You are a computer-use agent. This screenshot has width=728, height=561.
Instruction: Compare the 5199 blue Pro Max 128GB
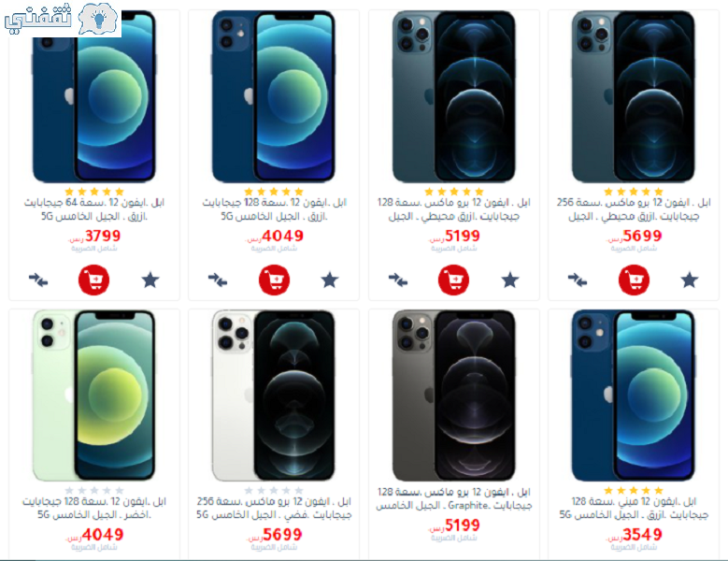tap(398, 280)
